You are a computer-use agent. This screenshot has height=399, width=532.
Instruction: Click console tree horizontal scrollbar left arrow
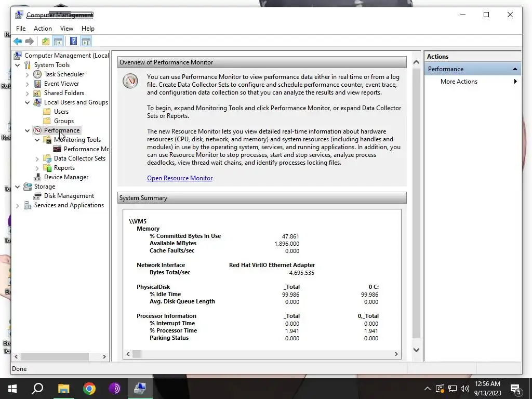(x=16, y=356)
